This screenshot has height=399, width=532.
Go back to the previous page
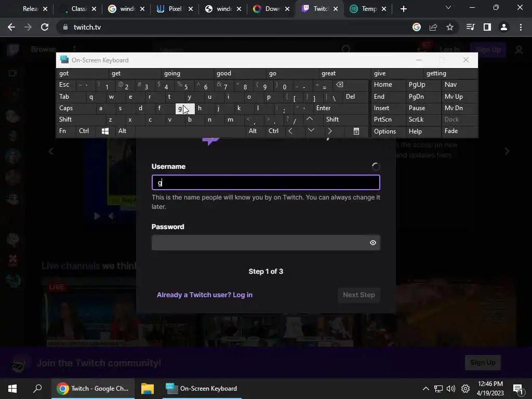[11, 27]
